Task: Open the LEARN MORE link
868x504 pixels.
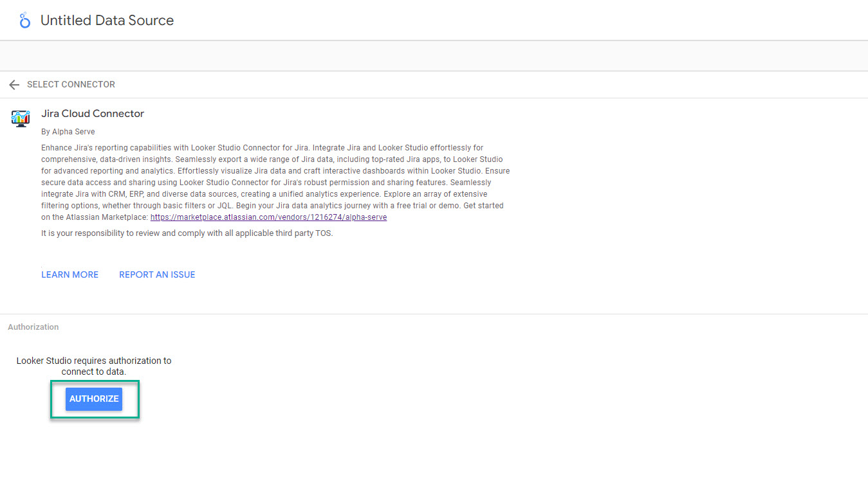Action: pos(69,274)
